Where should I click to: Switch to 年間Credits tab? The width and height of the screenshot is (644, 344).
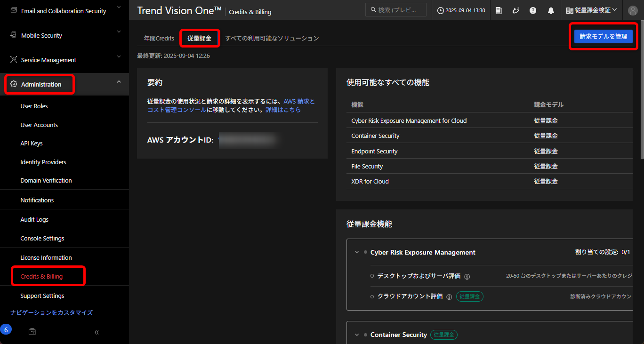159,38
